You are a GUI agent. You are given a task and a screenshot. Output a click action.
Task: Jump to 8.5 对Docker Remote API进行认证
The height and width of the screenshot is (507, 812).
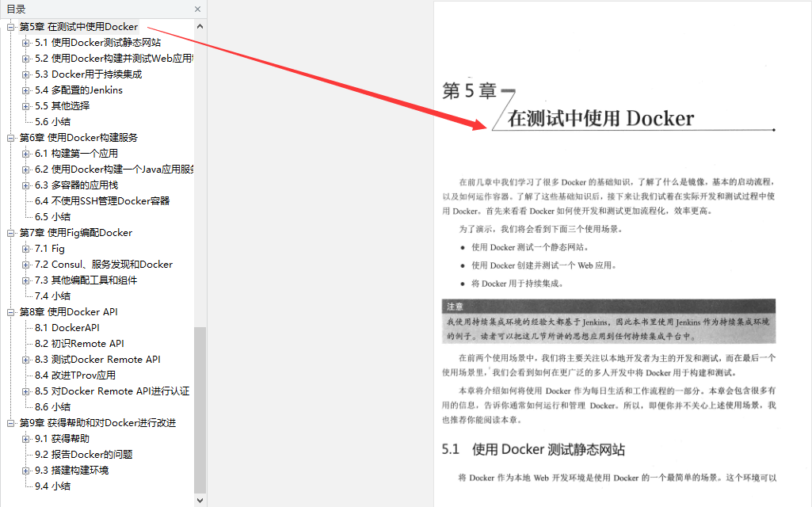click(x=112, y=391)
